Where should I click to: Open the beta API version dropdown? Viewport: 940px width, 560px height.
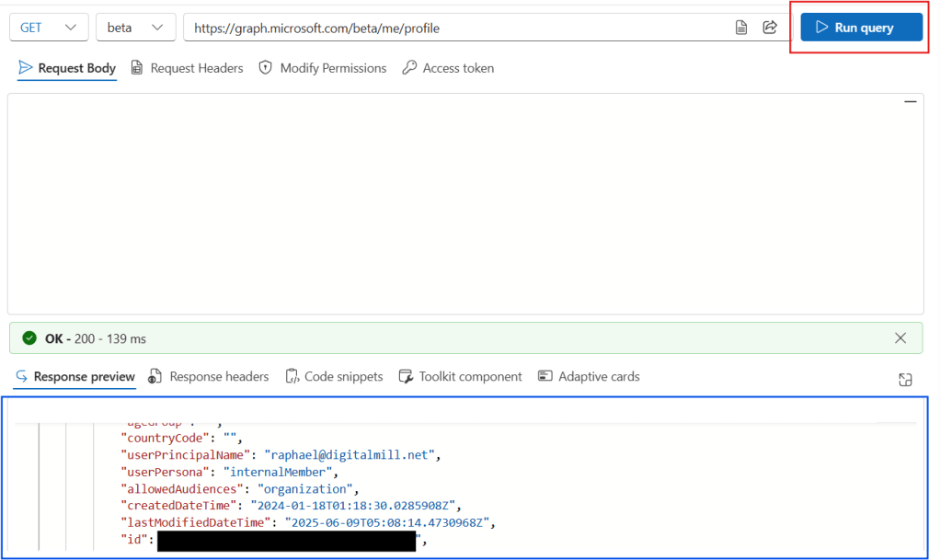click(135, 28)
